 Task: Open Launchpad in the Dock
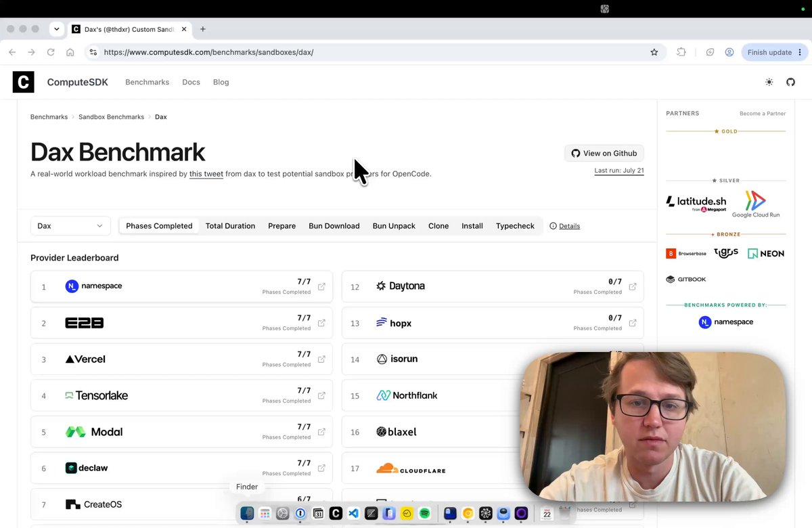(x=265, y=514)
